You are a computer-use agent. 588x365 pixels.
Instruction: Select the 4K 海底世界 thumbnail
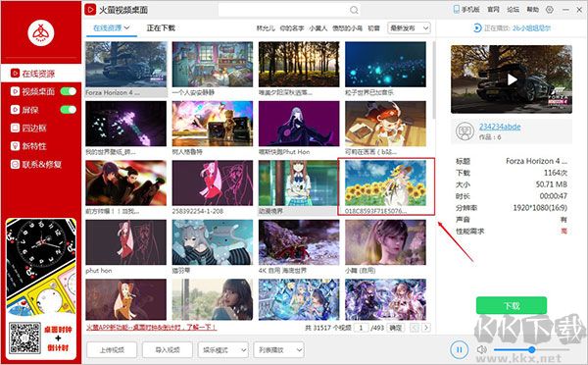(x=299, y=242)
